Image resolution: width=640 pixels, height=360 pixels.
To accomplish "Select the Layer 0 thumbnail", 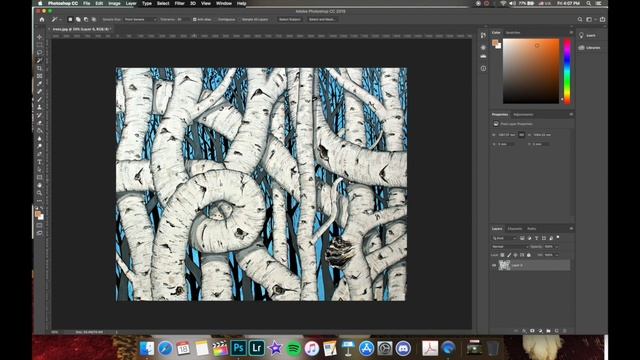I will coord(504,265).
